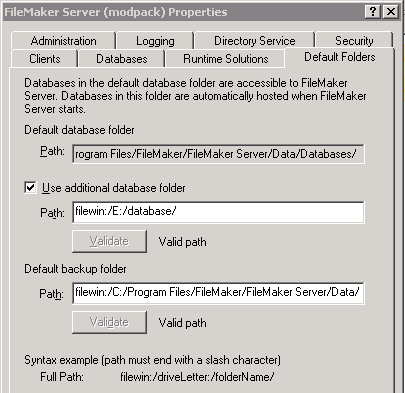
Task: Focus the default backup folder path field
Action: [x=218, y=293]
